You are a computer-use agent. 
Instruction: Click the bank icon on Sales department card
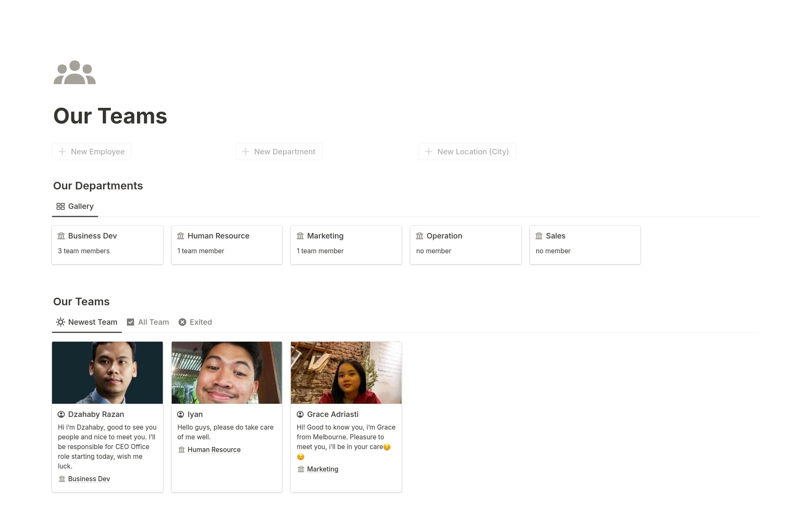coord(539,236)
